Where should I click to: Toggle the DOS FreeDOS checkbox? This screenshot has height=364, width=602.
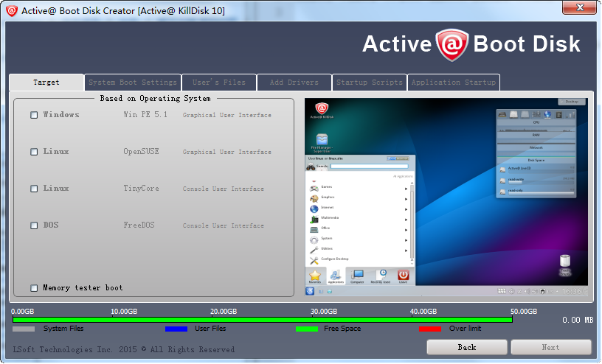(34, 225)
